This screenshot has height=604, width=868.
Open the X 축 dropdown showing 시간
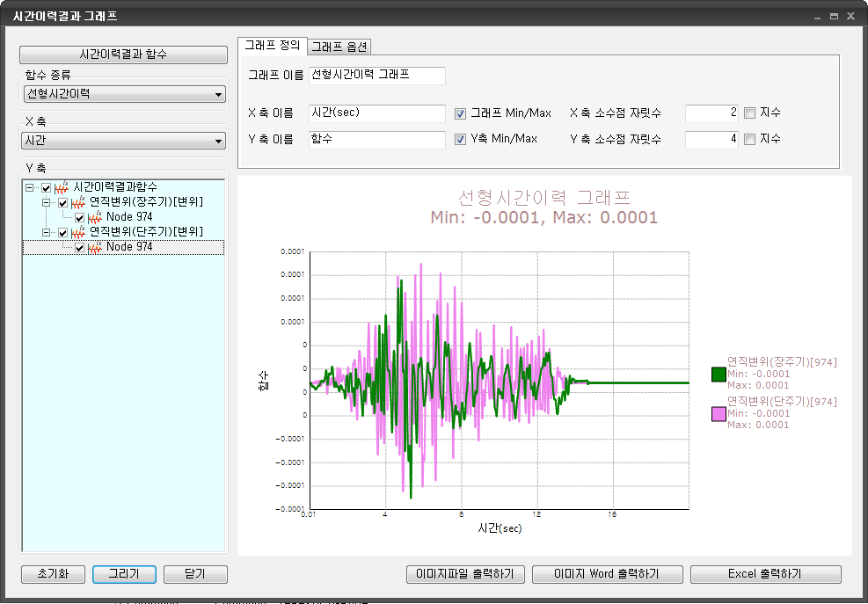point(124,142)
